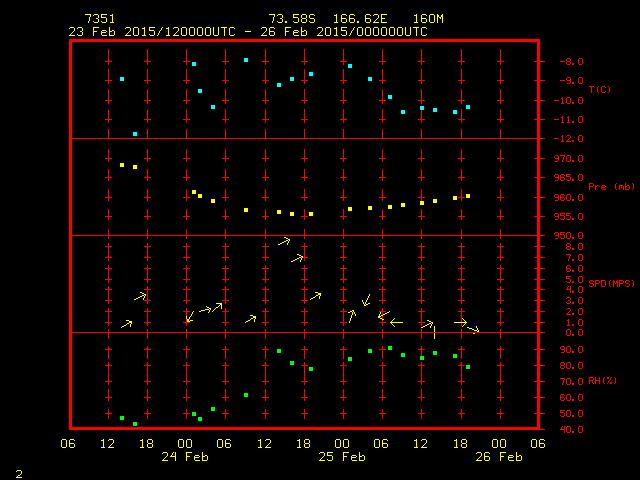Click the T(C) temperature axis label
The image size is (640, 480).
[x=599, y=89]
